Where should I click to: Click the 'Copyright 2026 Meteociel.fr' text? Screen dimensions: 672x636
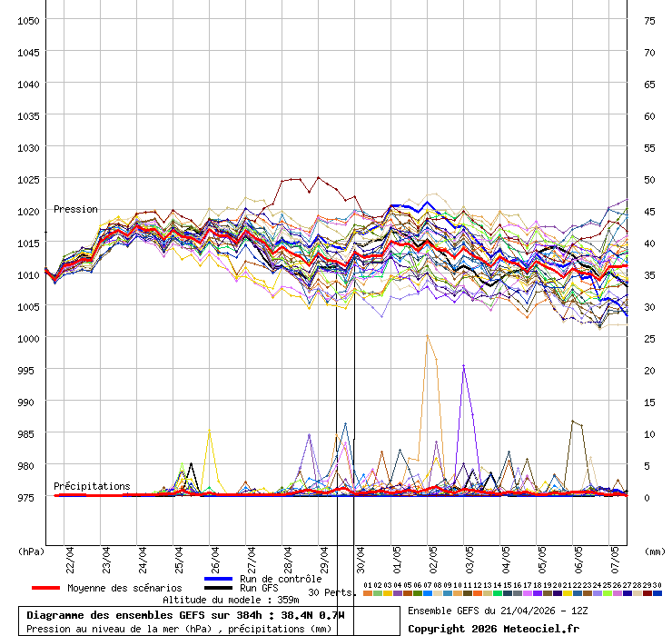[x=492, y=629]
